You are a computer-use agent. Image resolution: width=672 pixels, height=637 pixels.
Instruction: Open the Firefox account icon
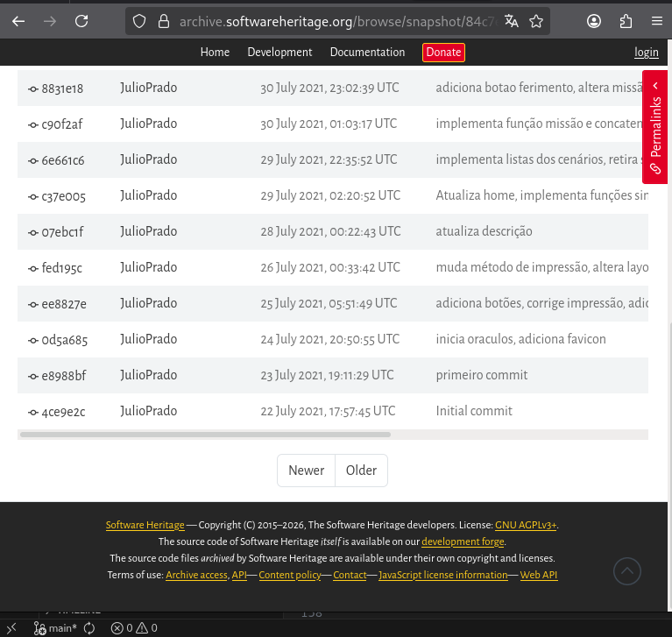point(594,21)
